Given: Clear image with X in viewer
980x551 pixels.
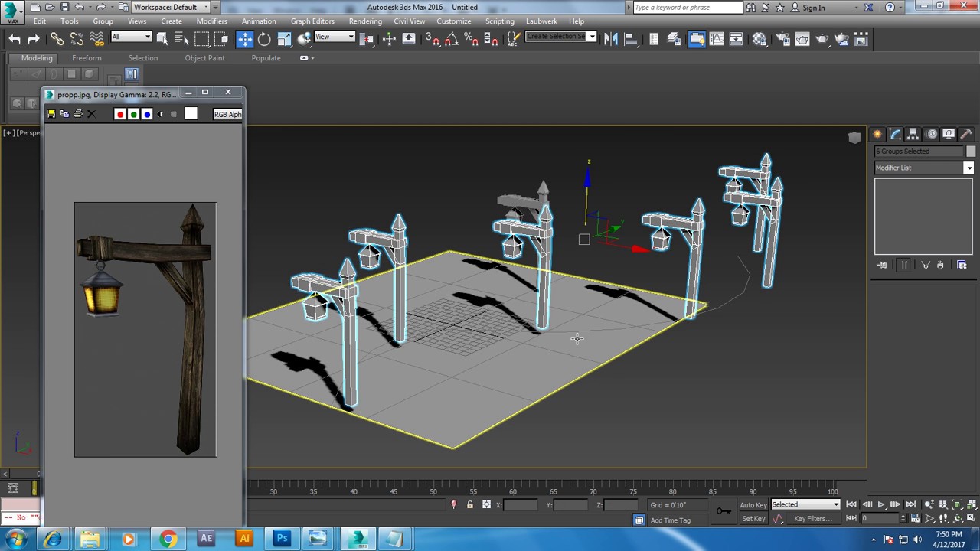Looking at the screenshot, I should [x=91, y=114].
